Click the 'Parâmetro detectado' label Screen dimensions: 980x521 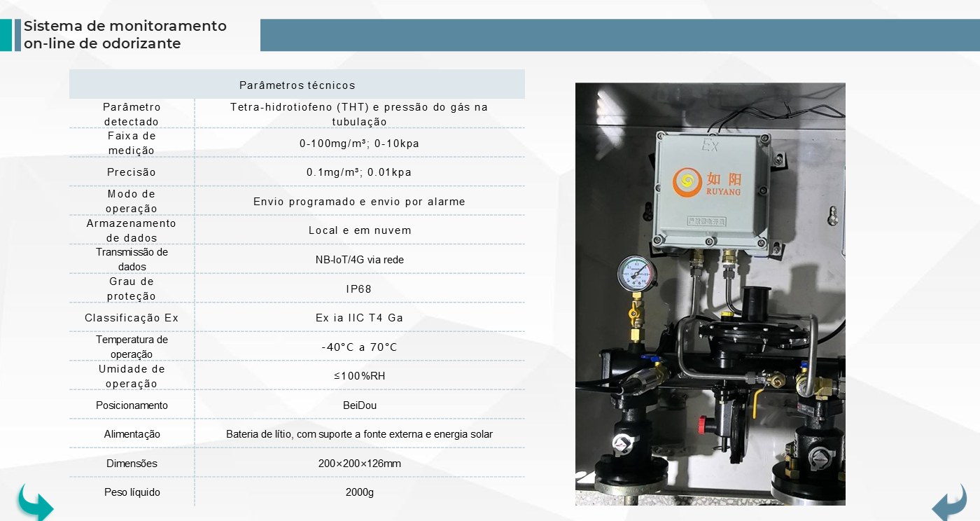132,114
